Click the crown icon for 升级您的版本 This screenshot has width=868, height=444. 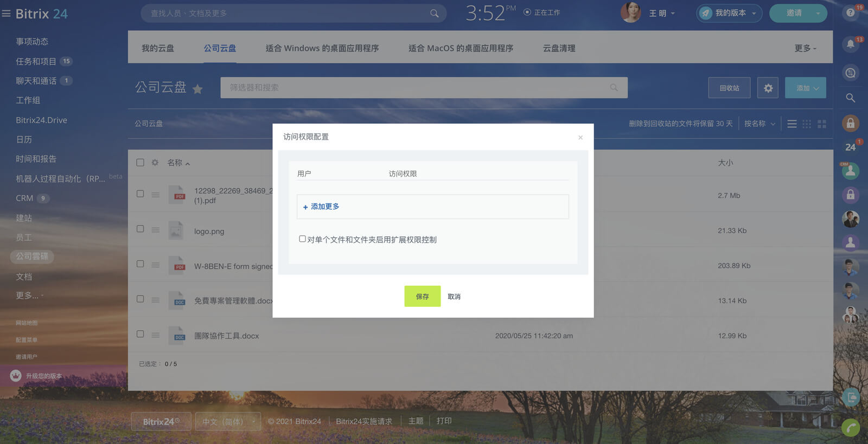point(16,375)
